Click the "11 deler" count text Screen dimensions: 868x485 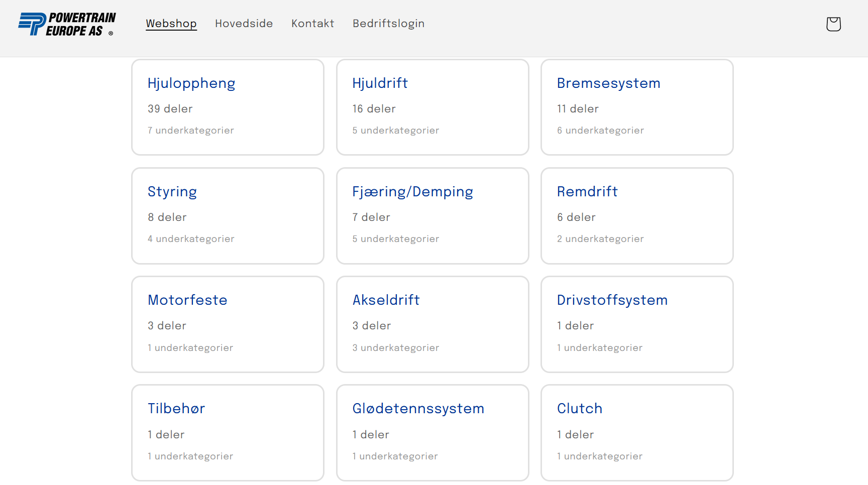tap(578, 109)
